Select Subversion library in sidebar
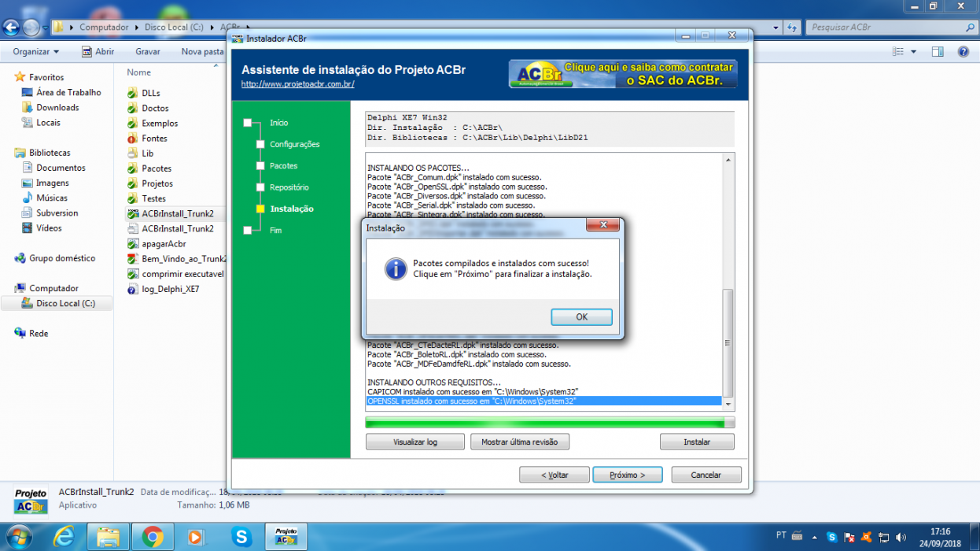This screenshot has height=551, width=980. click(57, 213)
